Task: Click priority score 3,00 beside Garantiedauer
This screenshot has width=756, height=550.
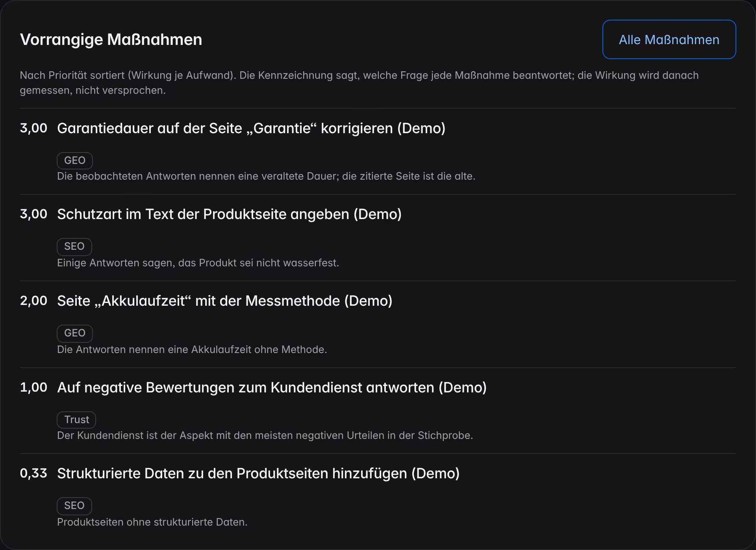Action: coord(33,128)
